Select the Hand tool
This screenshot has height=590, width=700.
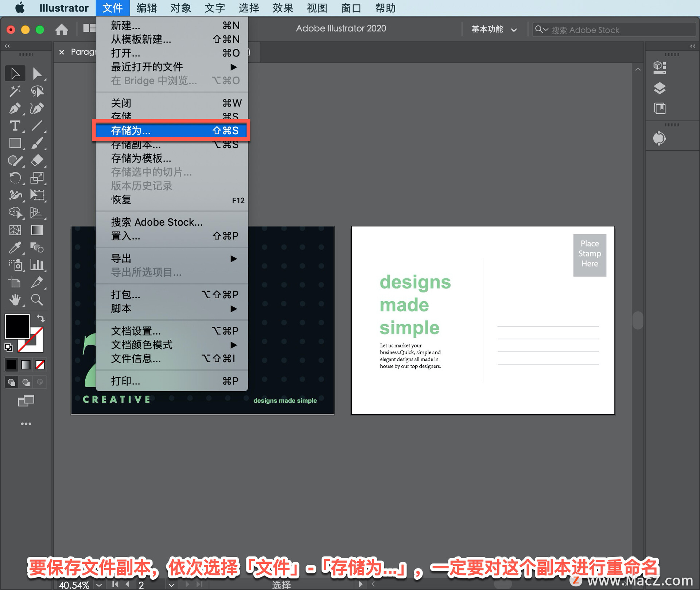[x=15, y=300]
